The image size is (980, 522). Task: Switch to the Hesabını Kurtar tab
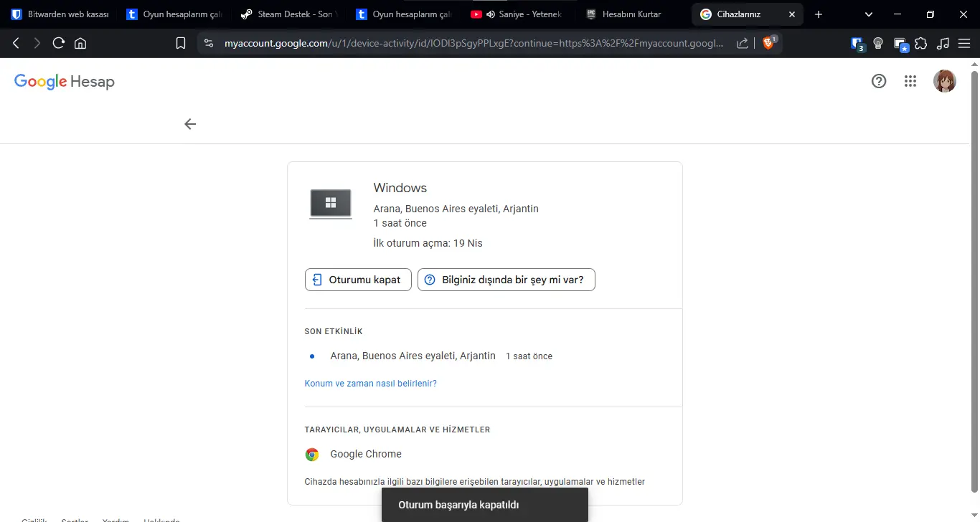pos(633,14)
